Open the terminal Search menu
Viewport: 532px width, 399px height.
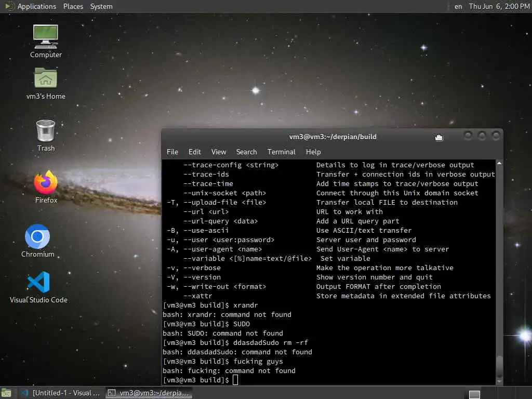tap(246, 152)
